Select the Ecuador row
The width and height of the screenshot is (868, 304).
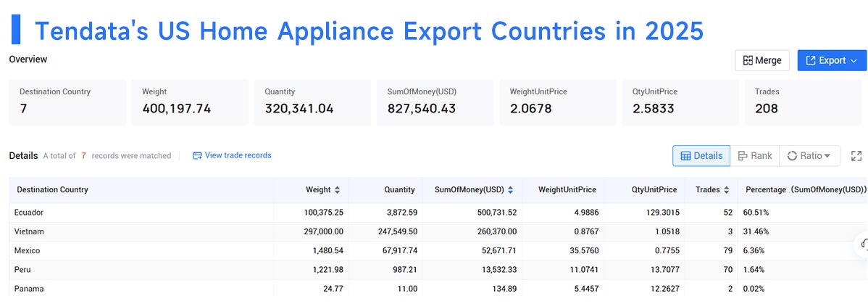(x=438, y=213)
